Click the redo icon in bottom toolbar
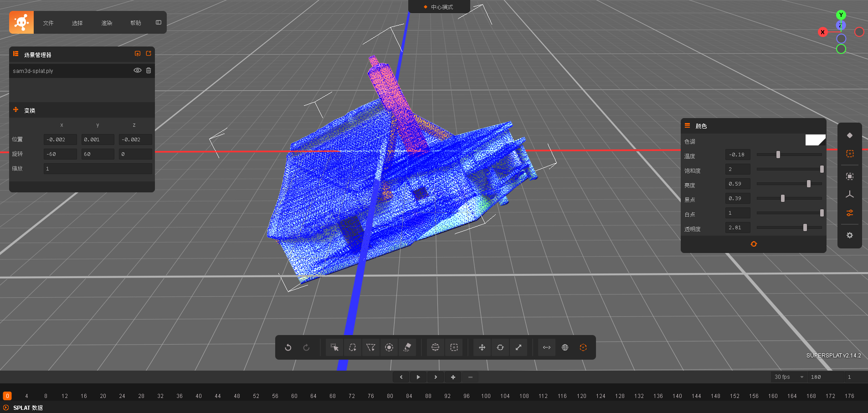 click(306, 347)
